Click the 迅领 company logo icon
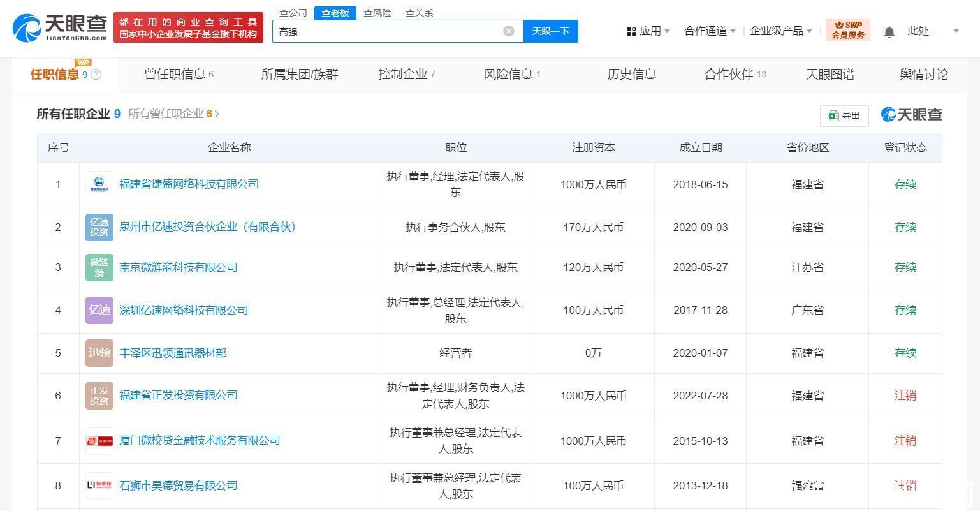Viewport: 980px width, 511px height. 99,353
